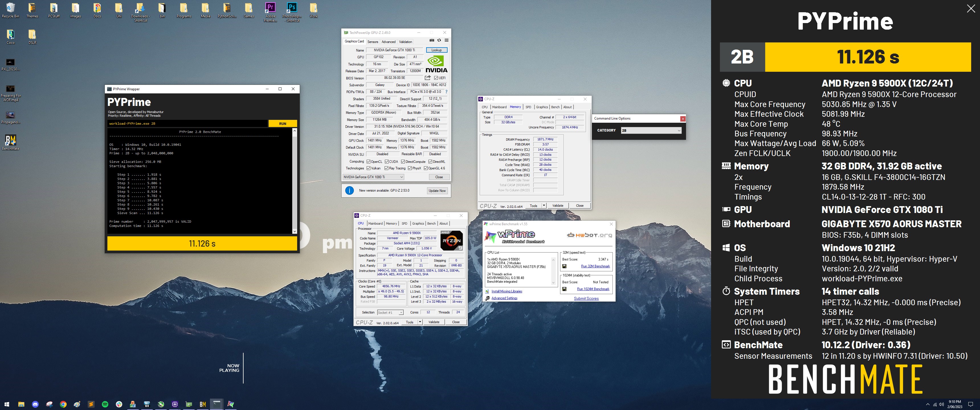Image resolution: width=980 pixels, height=410 pixels.
Task: Toggle the DirectML checkbox
Action: click(x=430, y=162)
